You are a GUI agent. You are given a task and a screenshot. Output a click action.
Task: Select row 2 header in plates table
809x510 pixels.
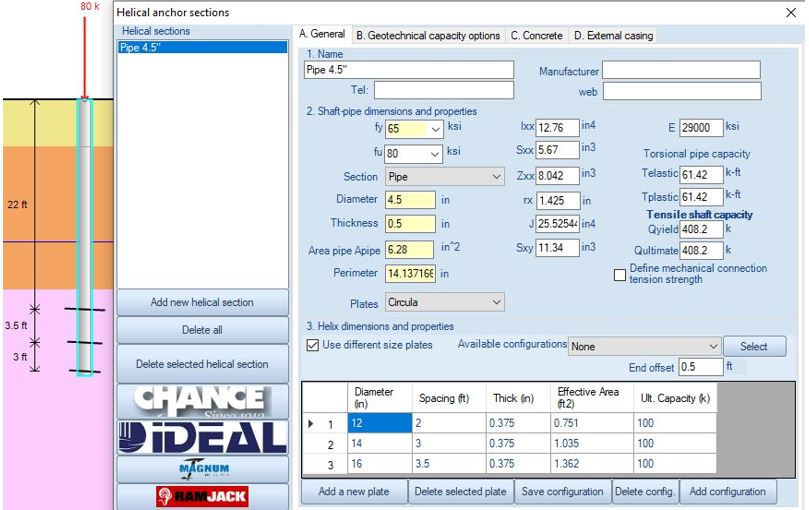[x=325, y=444]
